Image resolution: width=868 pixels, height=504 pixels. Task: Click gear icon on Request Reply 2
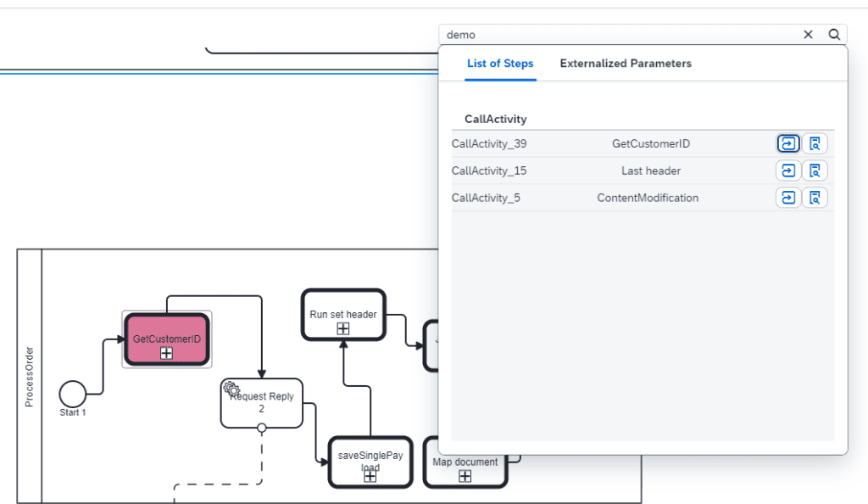click(x=231, y=388)
